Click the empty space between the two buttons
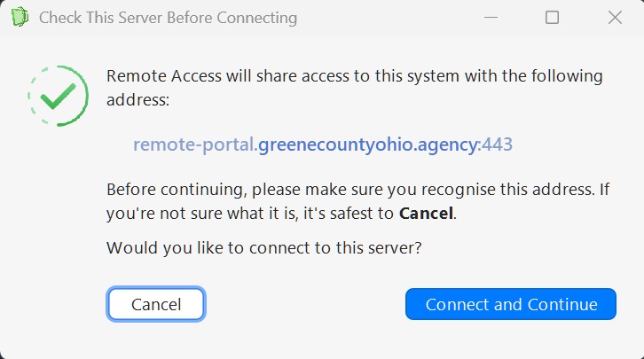 click(304, 304)
